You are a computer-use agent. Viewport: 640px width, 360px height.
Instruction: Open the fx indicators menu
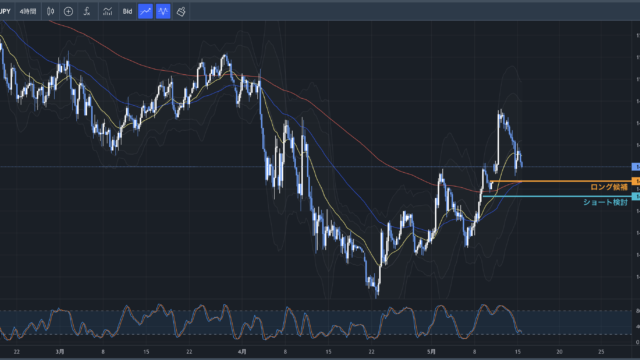(87, 11)
